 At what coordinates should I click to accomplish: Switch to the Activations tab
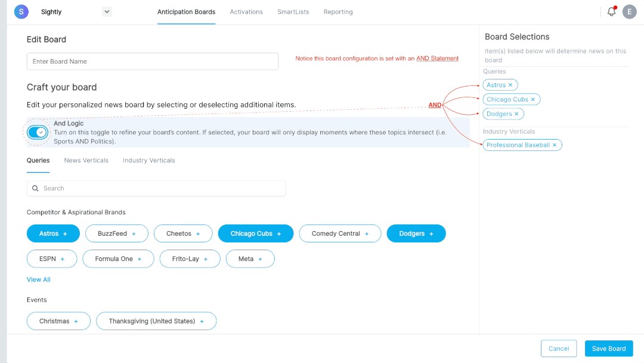tap(246, 11)
